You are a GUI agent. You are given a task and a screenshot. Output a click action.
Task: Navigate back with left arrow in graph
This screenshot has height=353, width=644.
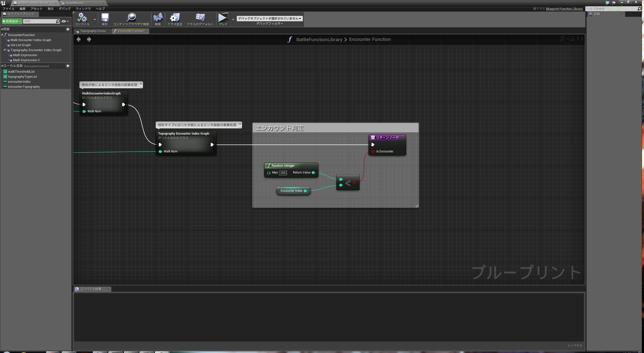click(78, 39)
